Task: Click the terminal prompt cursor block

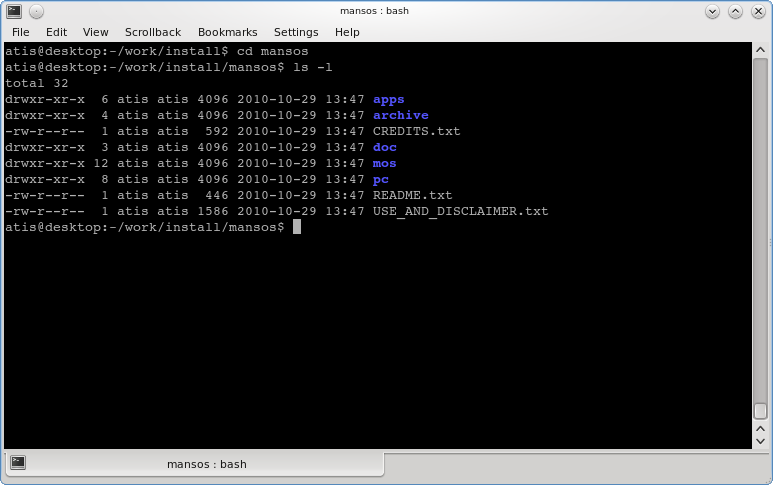Action: [297, 227]
